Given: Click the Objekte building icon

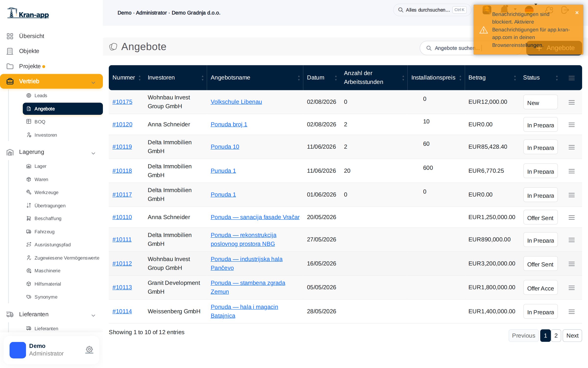Looking at the screenshot, I should 10,51.
